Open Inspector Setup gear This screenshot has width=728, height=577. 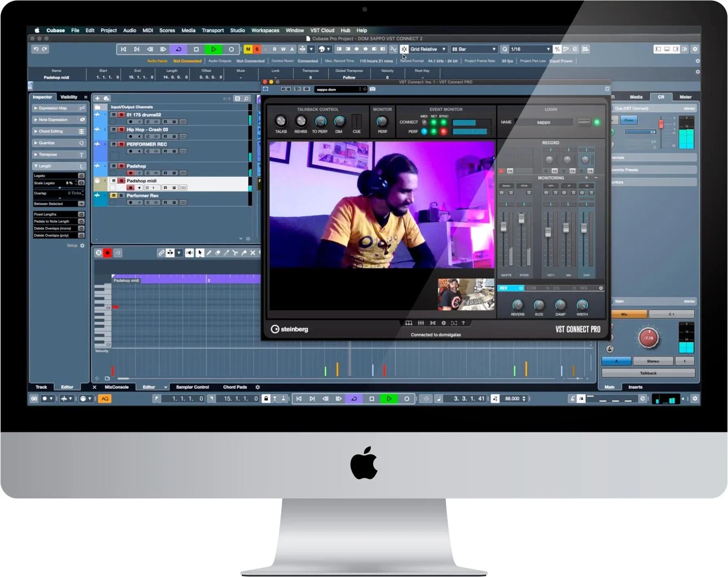pos(82,246)
